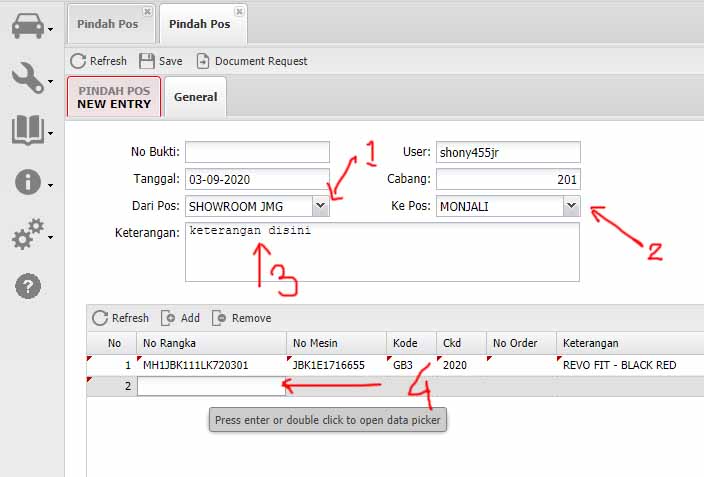Open the gears settings sidebar icon
This screenshot has width=704, height=477.
(28, 234)
